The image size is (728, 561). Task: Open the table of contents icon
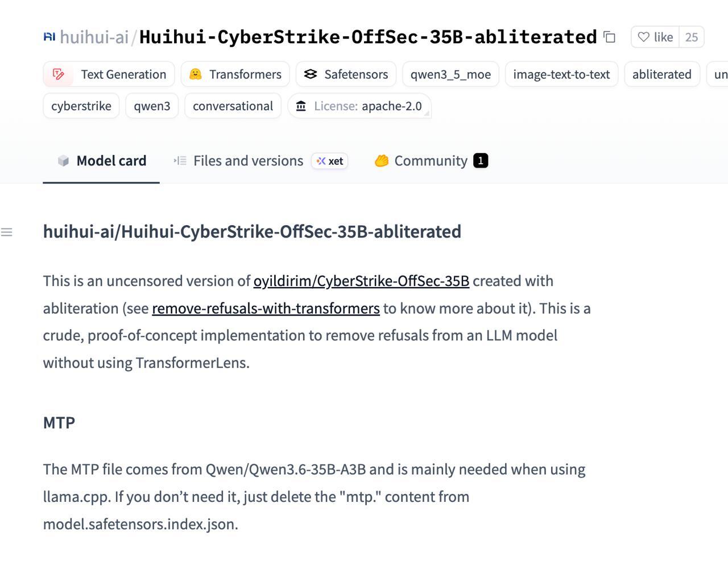point(7,232)
